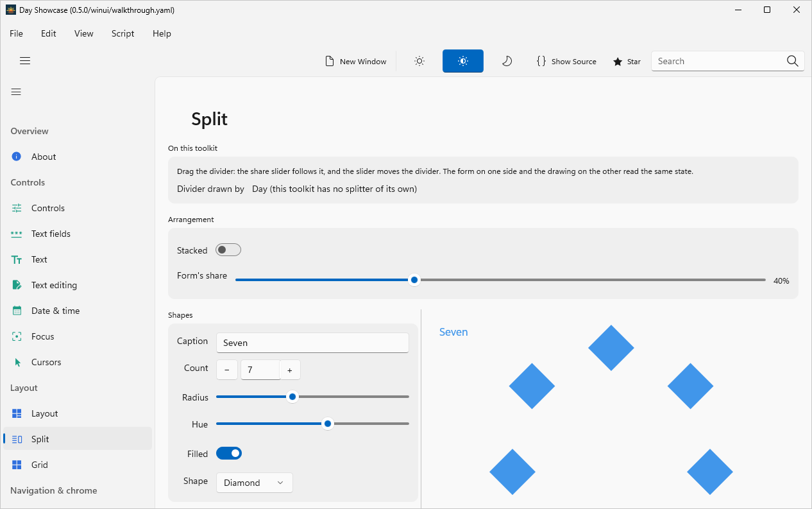The height and width of the screenshot is (509, 812).
Task: Click the search magnifier icon
Action: point(793,61)
